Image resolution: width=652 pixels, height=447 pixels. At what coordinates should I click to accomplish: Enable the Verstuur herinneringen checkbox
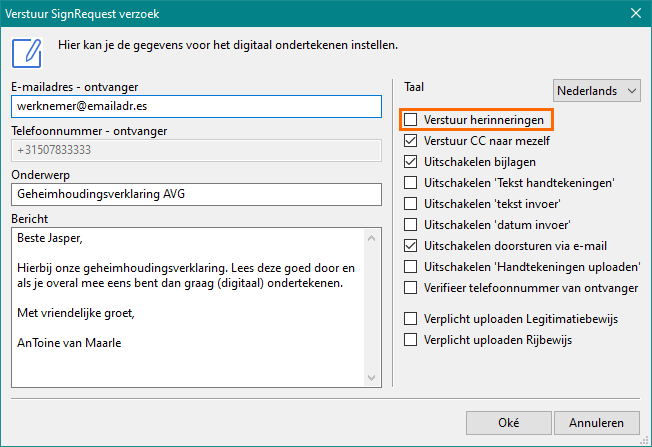[x=410, y=120]
